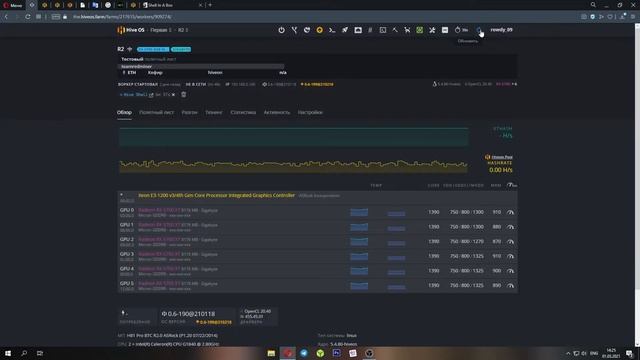Screen dimensions: 640x360
Task: Click the trash icon below worker status
Action: click(184, 94)
